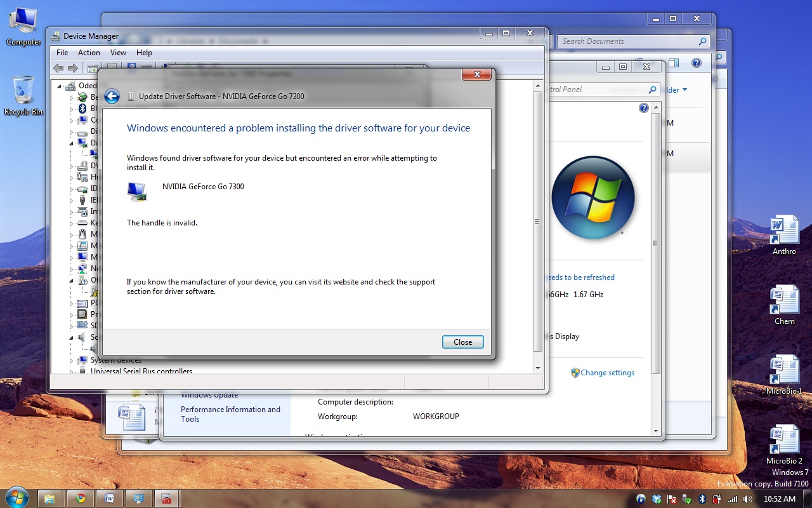Expand the DVD drives category node
Viewport: 812px width, 508px height.
[72, 166]
